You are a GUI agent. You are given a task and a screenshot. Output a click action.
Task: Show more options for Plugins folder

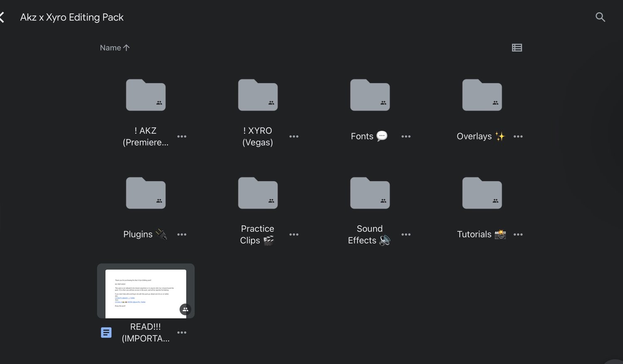[182, 235]
